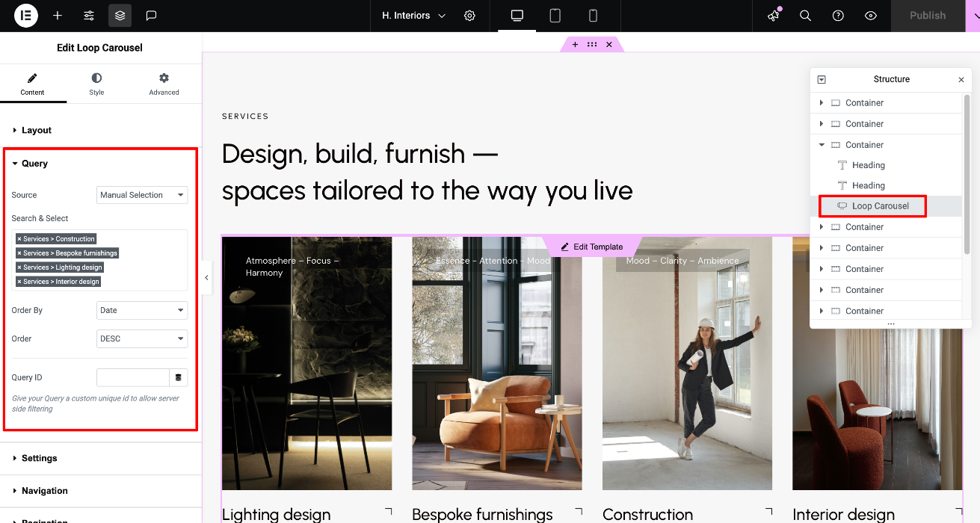Viewport: 980px width, 523px height.
Task: Click the Bespoke furnishings card image
Action: 497,364
